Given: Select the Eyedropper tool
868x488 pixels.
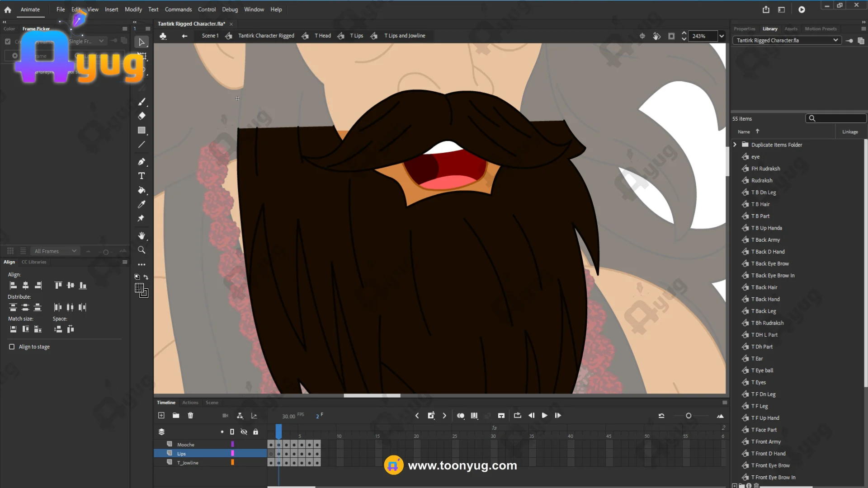Looking at the screenshot, I should (142, 205).
